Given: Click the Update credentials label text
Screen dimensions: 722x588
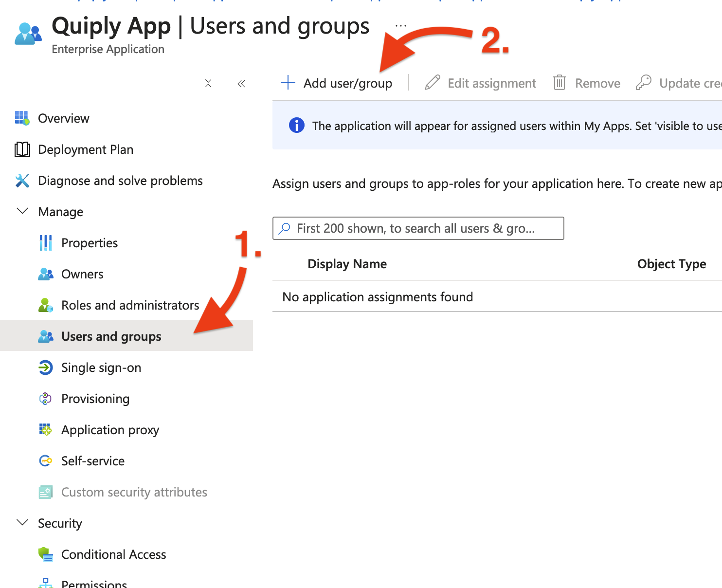Looking at the screenshot, I should pos(690,83).
